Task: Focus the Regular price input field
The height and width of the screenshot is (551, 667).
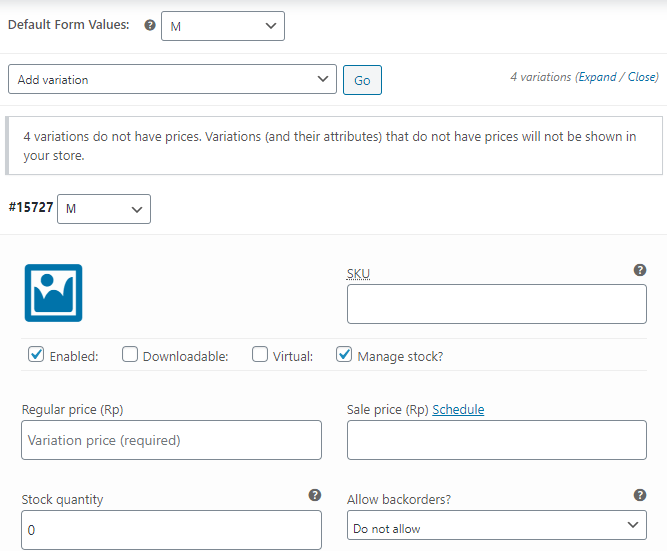Action: [x=171, y=440]
